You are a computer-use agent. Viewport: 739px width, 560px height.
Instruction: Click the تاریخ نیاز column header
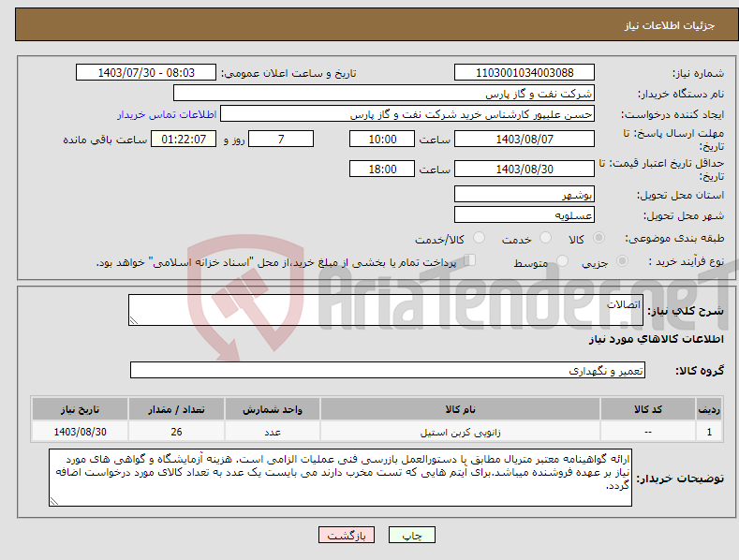pos(80,409)
